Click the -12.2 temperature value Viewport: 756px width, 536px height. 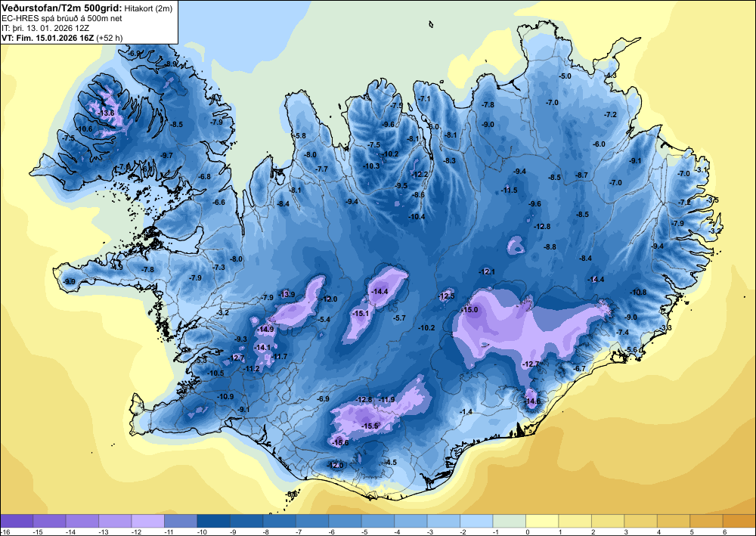420,175
